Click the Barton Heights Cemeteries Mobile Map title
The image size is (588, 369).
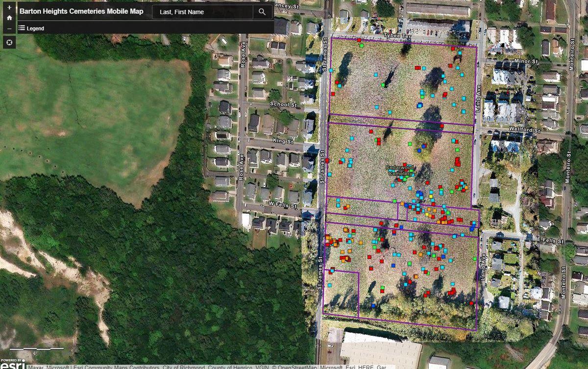point(81,11)
